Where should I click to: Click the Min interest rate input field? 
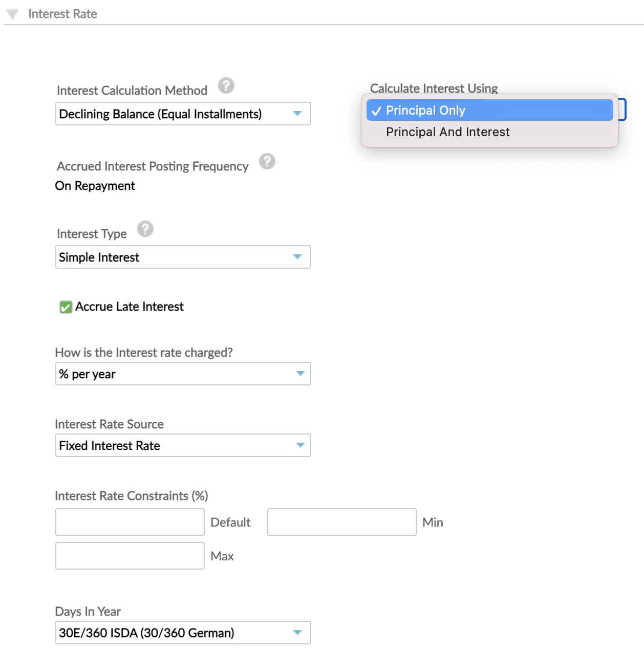point(341,522)
